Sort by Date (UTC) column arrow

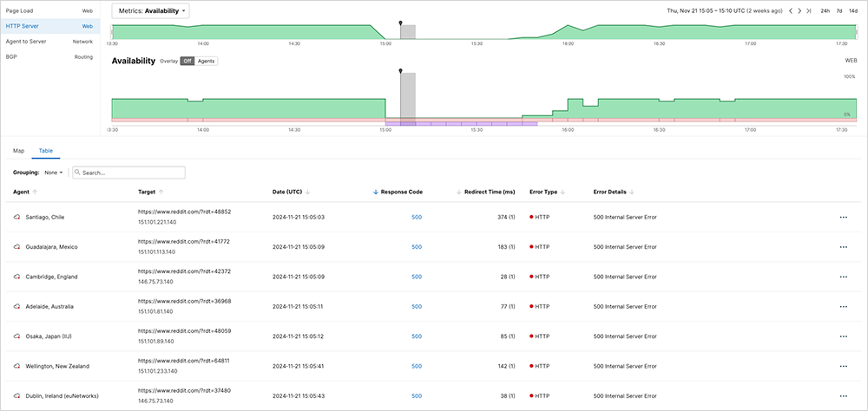pyautogui.click(x=309, y=192)
